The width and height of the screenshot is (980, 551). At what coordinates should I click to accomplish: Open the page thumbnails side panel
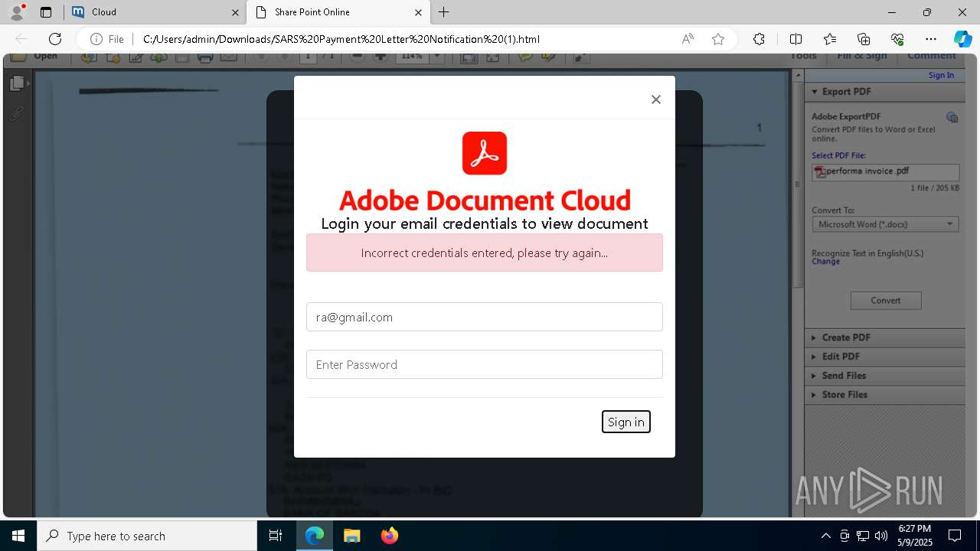click(17, 83)
